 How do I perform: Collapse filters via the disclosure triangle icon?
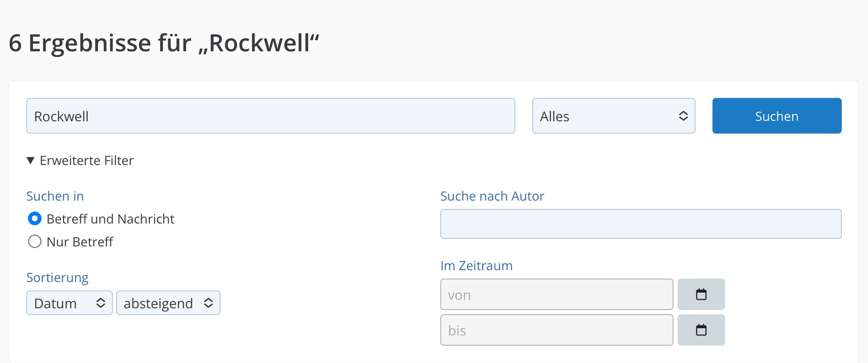(x=30, y=160)
